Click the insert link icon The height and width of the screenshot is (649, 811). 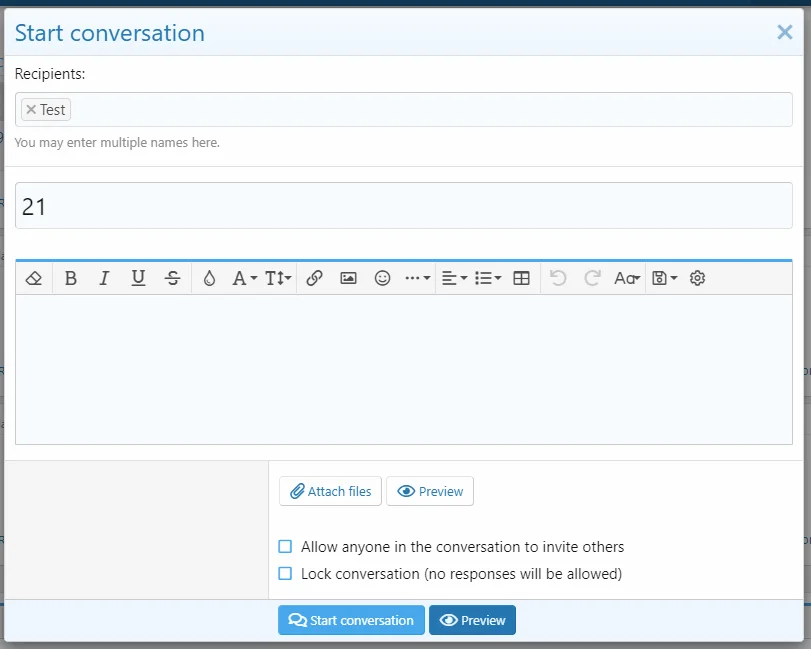pos(314,279)
